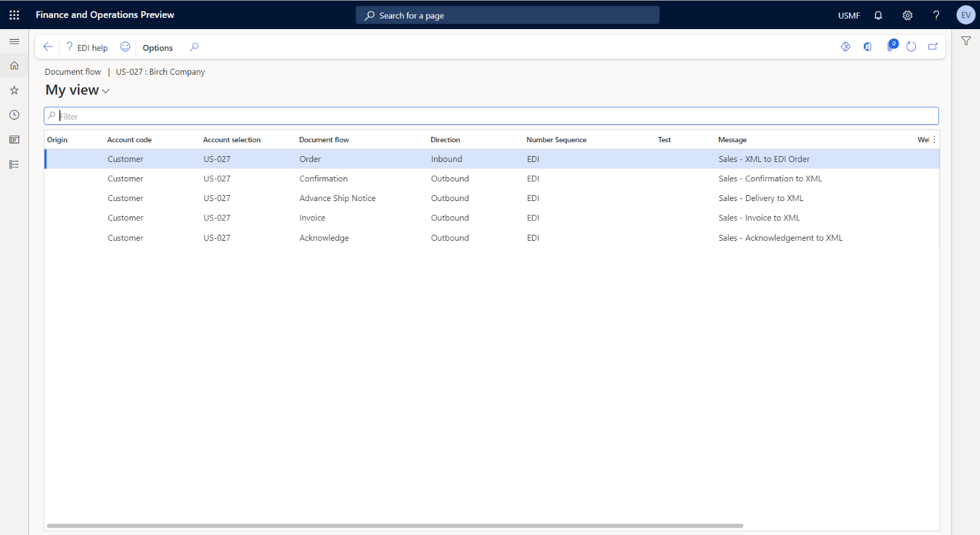Click Document flow column header
980x535 pixels.
point(324,140)
